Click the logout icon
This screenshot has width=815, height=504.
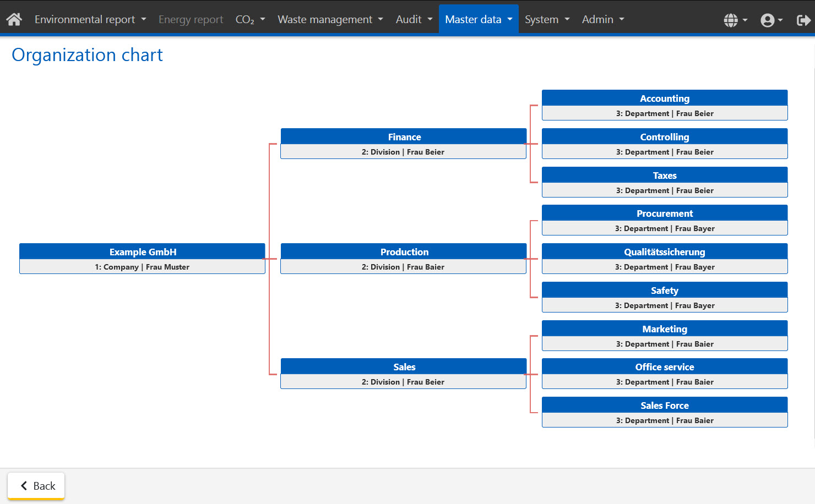[803, 20]
